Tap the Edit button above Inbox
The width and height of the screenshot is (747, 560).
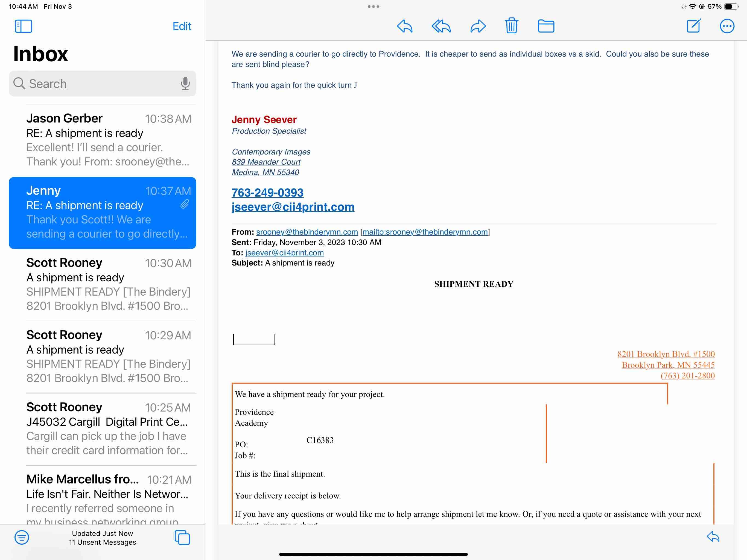pyautogui.click(x=182, y=26)
